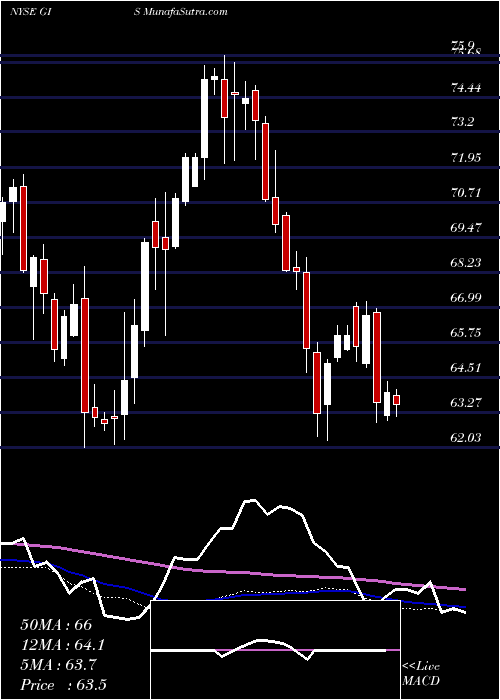Click the MACD inset chart box
This screenshot has width=500, height=700.
pos(275,650)
